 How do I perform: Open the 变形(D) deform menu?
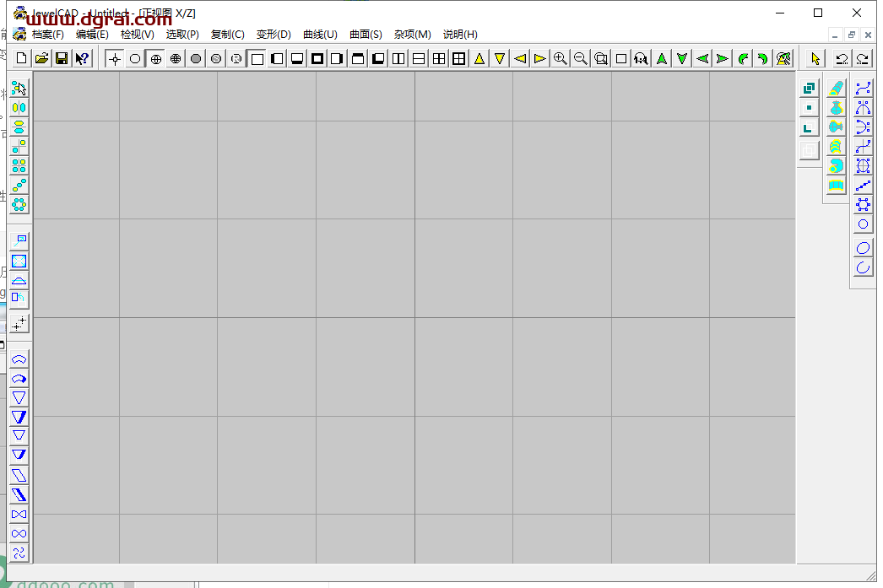tap(274, 35)
